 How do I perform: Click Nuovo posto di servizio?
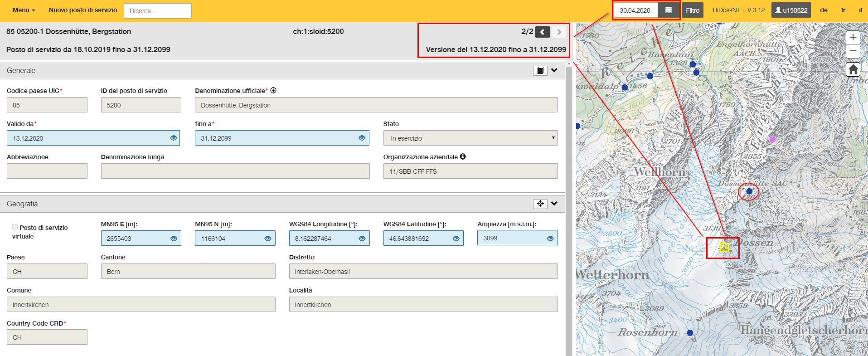[x=83, y=10]
